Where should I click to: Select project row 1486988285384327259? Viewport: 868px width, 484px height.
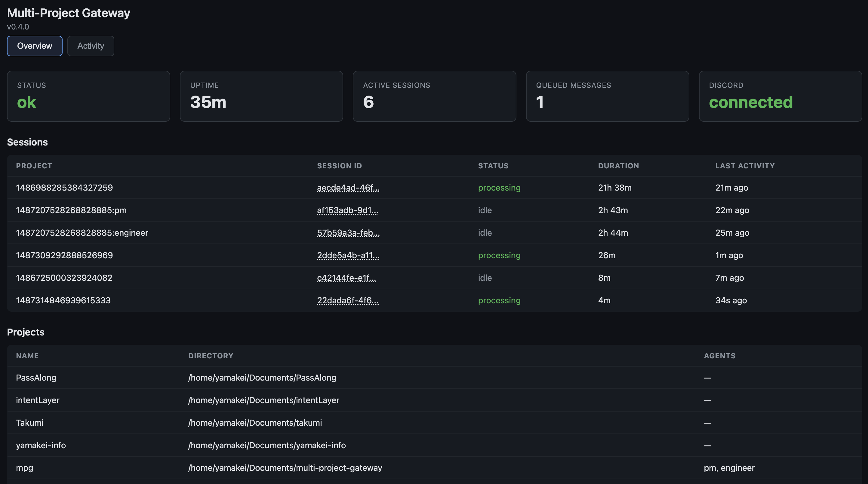click(x=64, y=188)
